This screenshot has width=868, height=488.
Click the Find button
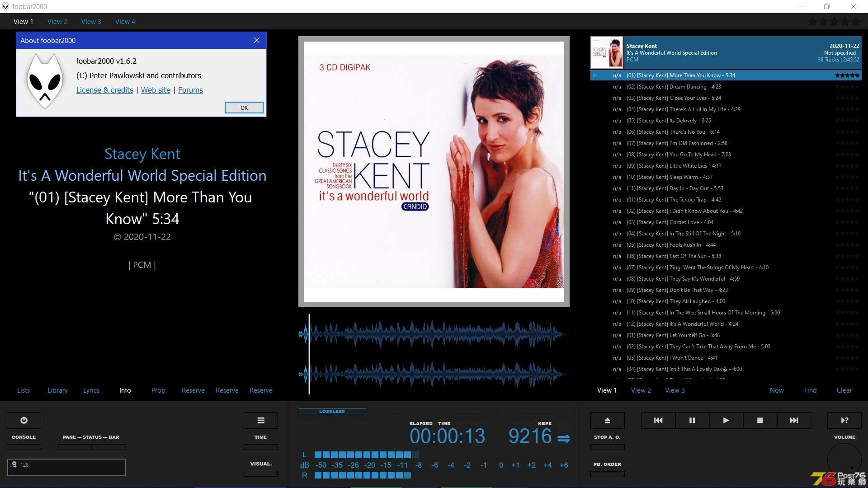click(x=811, y=390)
